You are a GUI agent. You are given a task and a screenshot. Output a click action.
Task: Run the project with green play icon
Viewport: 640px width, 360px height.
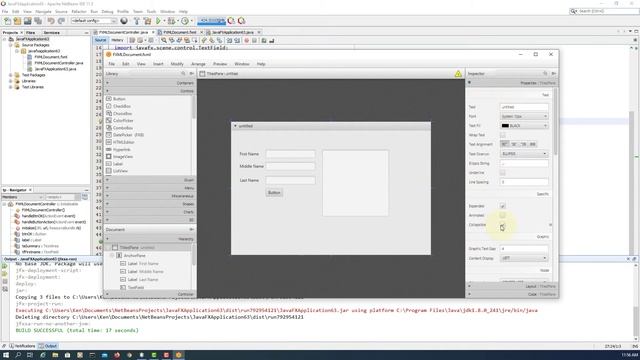coord(158,21)
